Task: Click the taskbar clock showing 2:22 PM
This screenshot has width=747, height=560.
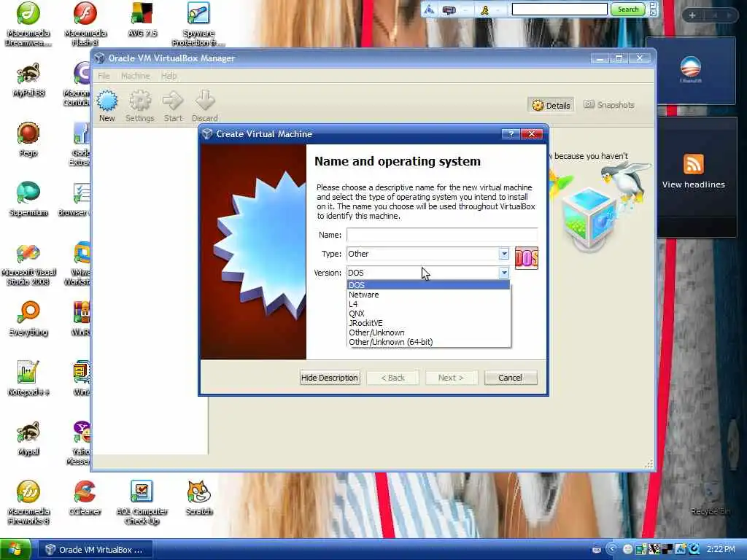Action: (720, 549)
